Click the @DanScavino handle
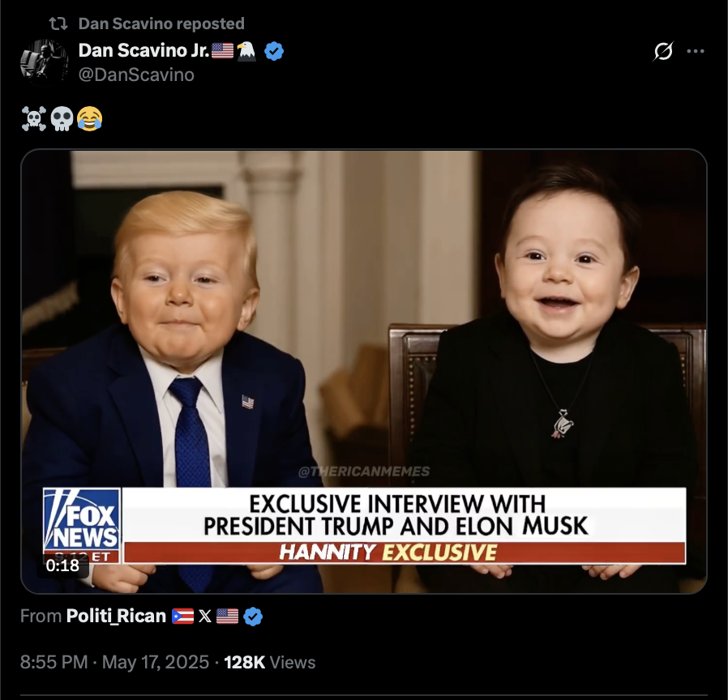The width and height of the screenshot is (728, 700). click(x=136, y=75)
